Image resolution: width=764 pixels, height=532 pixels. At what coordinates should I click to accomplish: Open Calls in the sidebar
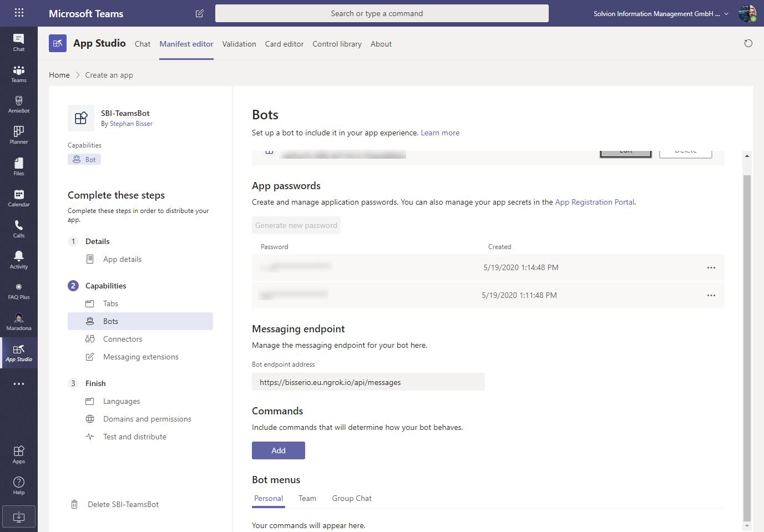19,229
